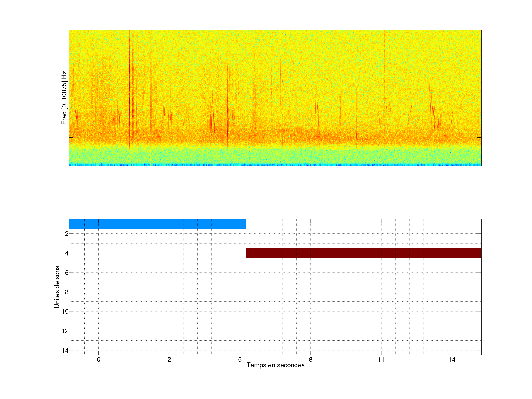
Task: Click x-axis tick label 11
Action: click(x=381, y=359)
